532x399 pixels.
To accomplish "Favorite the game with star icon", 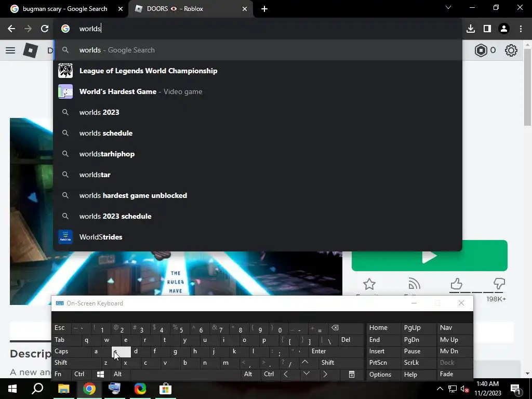I will tap(369, 284).
